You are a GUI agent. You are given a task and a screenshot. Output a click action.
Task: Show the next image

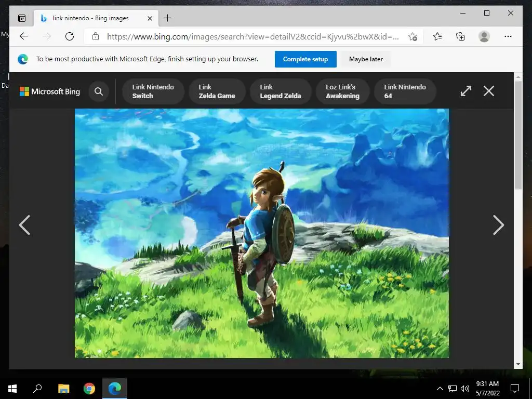[x=498, y=224]
